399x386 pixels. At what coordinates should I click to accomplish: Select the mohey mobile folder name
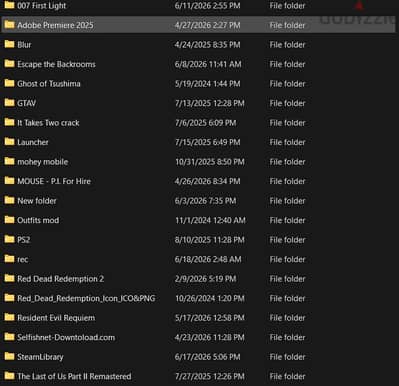43,162
